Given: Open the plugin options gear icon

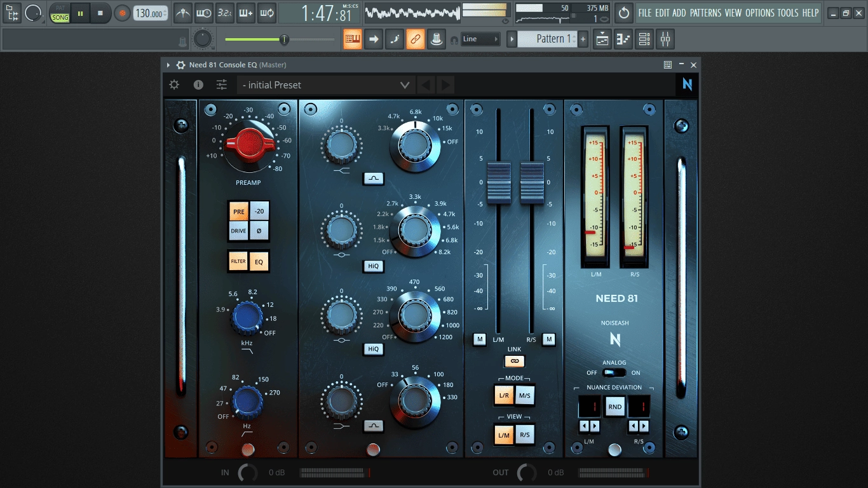Looking at the screenshot, I should pyautogui.click(x=174, y=85).
